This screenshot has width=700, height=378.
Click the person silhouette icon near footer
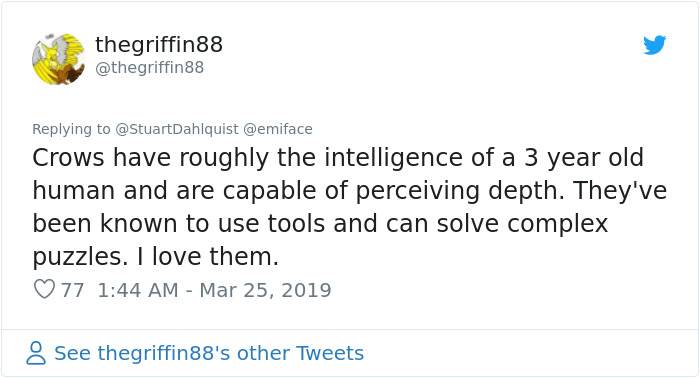tap(36, 353)
